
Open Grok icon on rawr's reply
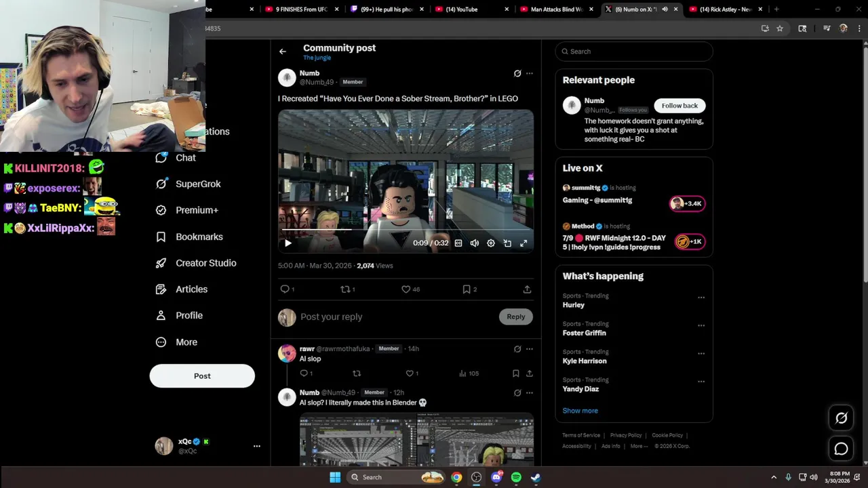tap(517, 349)
